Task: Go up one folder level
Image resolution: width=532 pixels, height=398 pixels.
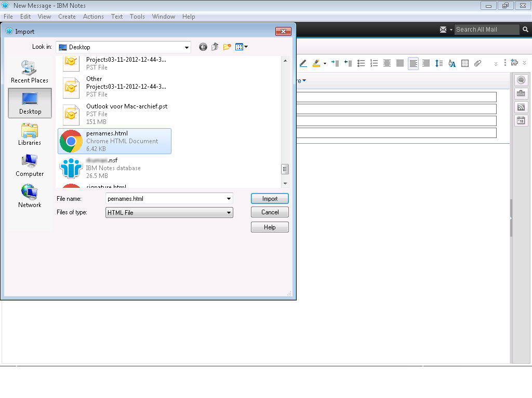Action: (x=215, y=47)
